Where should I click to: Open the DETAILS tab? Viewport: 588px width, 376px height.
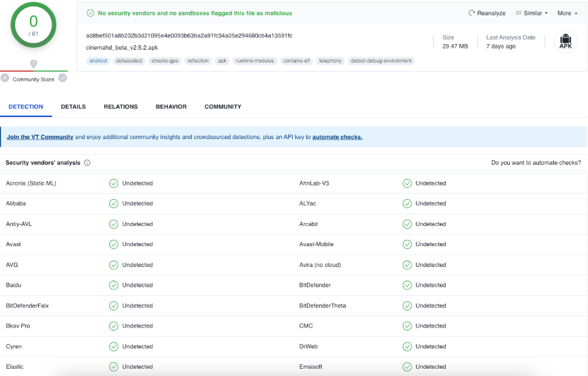[73, 107]
